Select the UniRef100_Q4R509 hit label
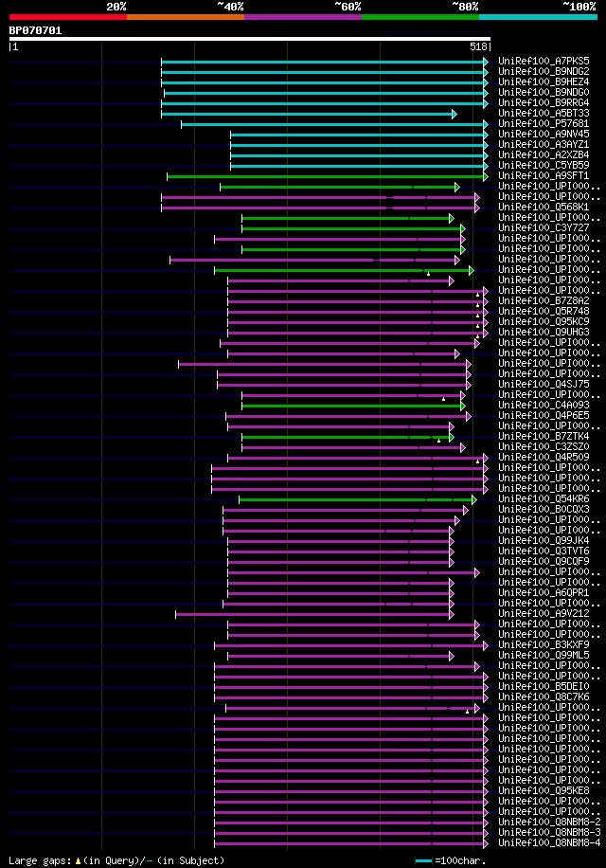 pyautogui.click(x=544, y=458)
